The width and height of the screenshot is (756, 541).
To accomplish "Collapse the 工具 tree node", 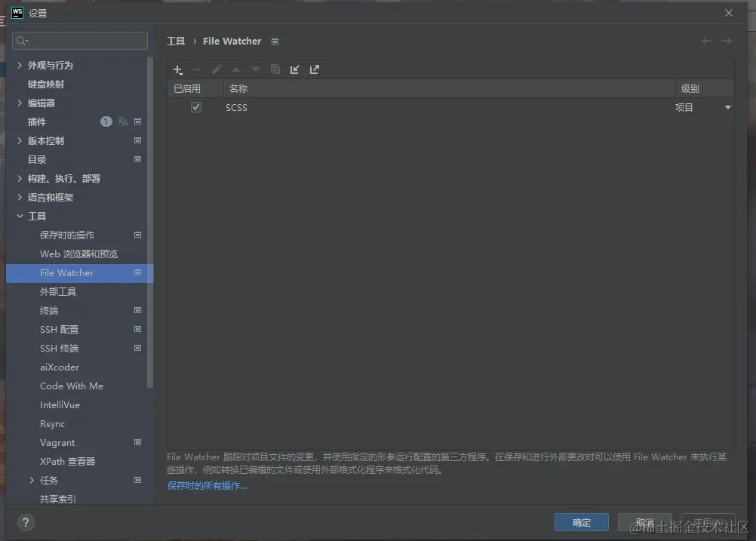I will tap(20, 216).
